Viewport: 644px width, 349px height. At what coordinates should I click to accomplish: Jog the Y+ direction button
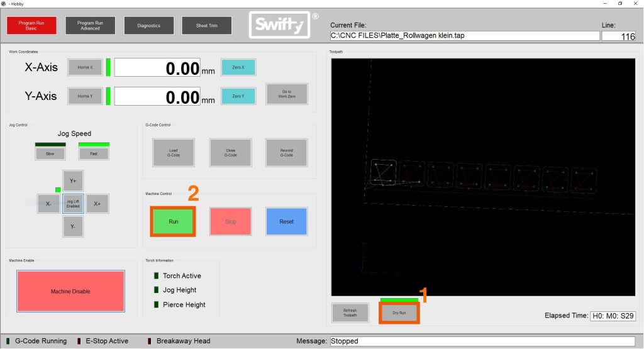tap(73, 180)
